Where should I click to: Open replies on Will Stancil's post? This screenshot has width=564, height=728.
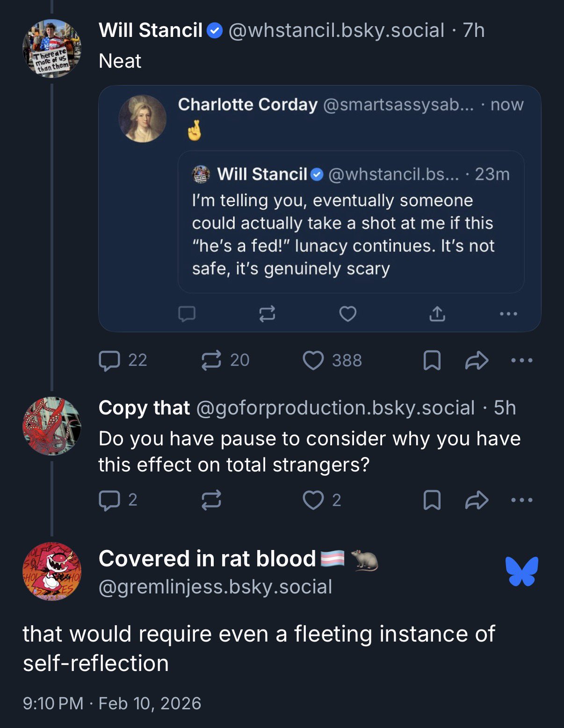pyautogui.click(x=110, y=360)
